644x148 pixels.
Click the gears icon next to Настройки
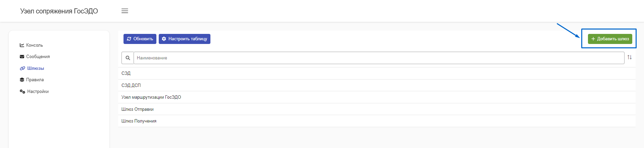[x=22, y=91]
